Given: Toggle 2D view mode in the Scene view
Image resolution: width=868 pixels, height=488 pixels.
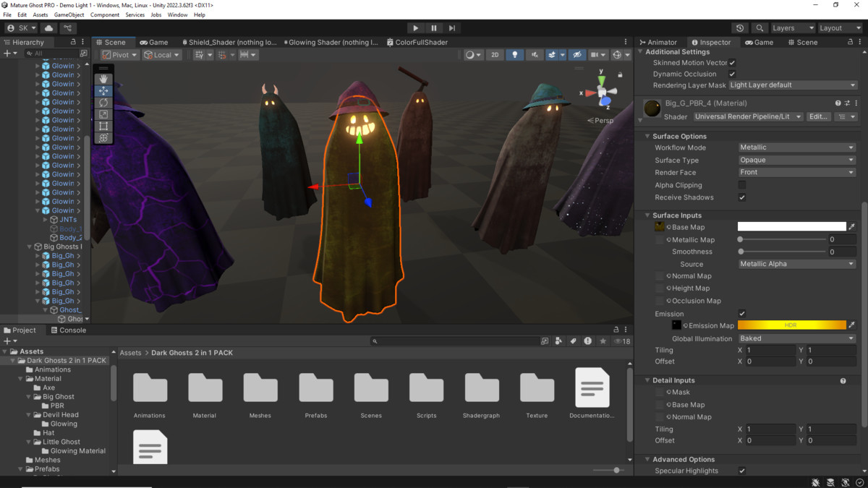Looking at the screenshot, I should click(x=495, y=54).
